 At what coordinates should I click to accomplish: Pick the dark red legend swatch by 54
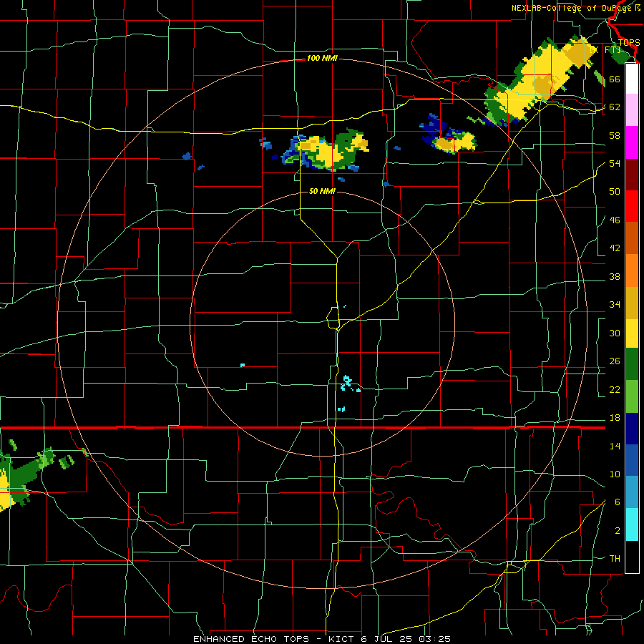pyautogui.click(x=632, y=175)
